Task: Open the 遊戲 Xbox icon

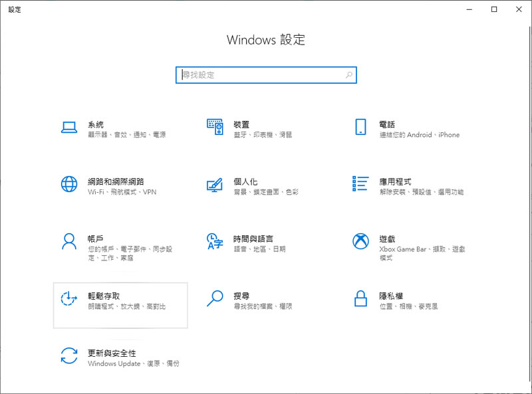Action: point(360,241)
